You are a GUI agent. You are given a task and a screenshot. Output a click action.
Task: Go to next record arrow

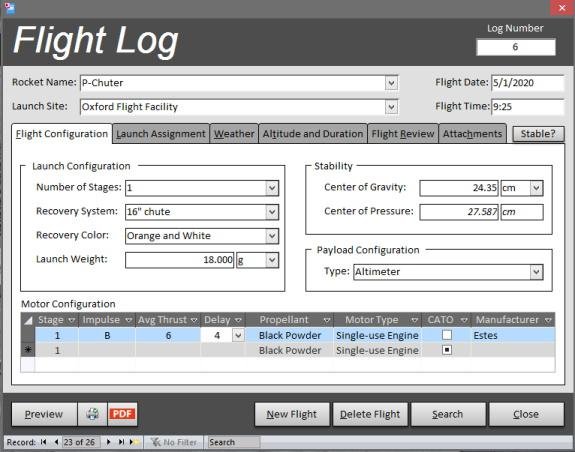[109, 442]
